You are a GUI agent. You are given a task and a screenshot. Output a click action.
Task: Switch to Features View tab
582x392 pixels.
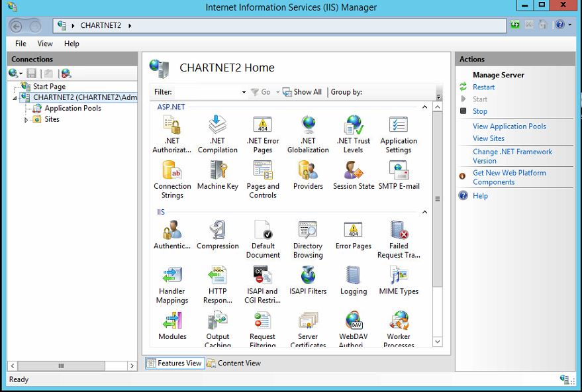pos(174,363)
